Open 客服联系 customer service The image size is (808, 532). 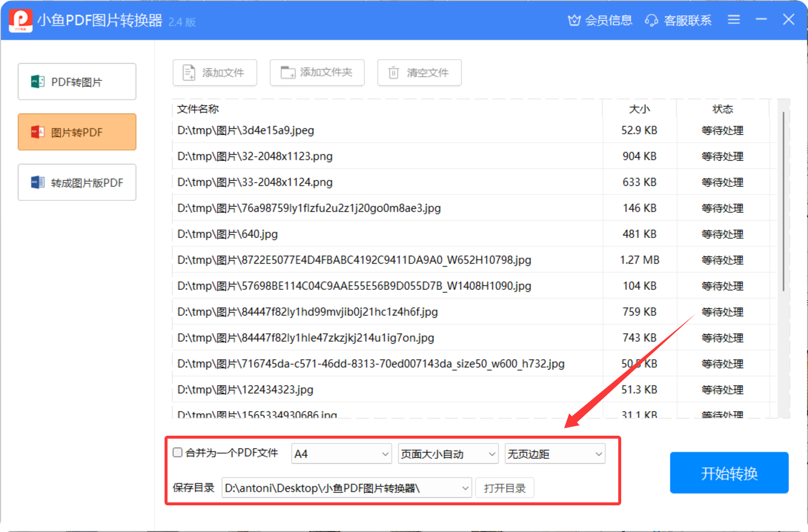678,20
